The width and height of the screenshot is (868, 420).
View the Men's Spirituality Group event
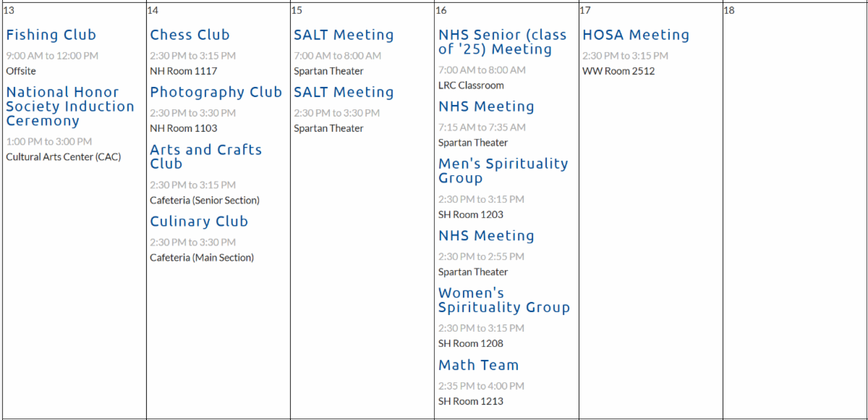click(x=503, y=171)
